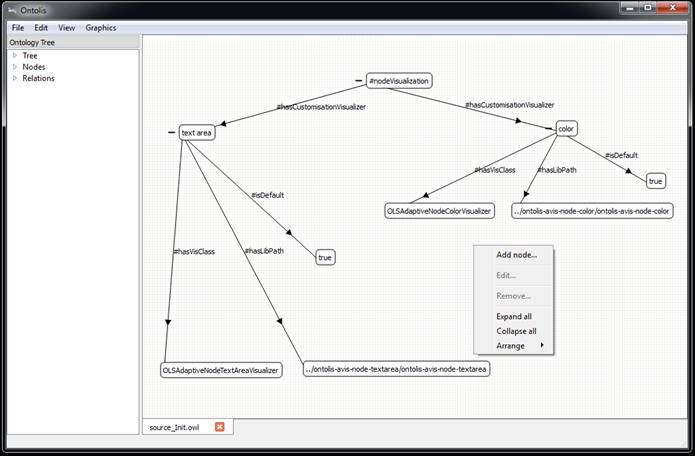The image size is (695, 456).
Task: Select the text area node
Action: [197, 133]
